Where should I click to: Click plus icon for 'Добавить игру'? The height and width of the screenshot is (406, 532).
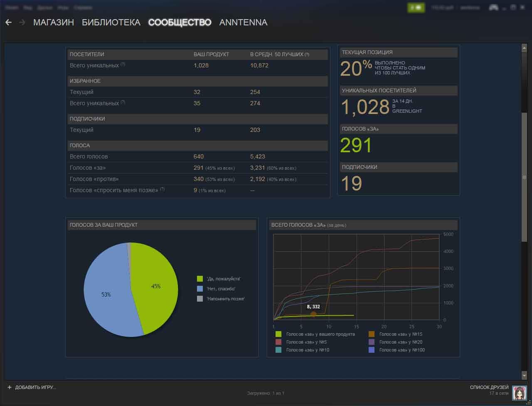click(10, 387)
